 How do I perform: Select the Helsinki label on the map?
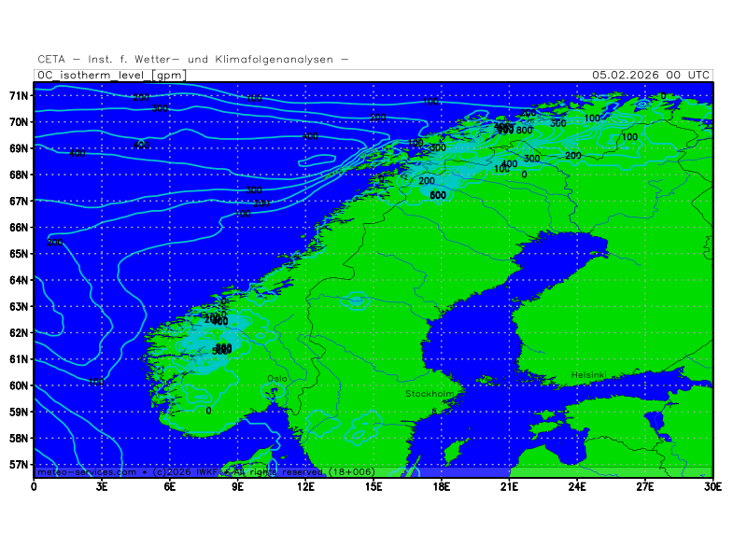589,374
